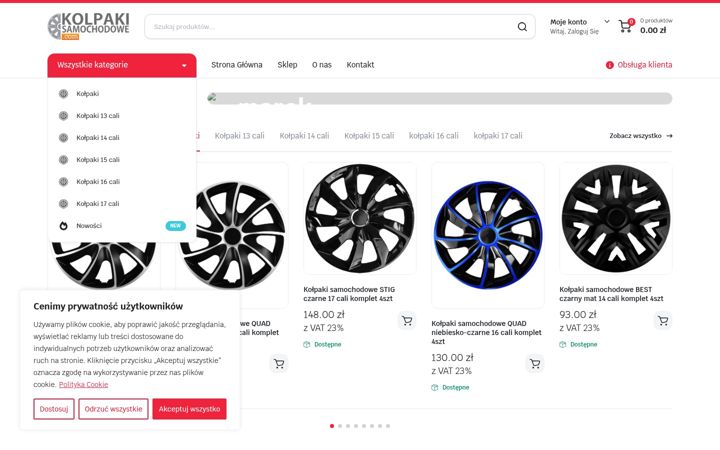Expand the Moje konto dropdown chevron
720x450 pixels.
click(x=607, y=22)
